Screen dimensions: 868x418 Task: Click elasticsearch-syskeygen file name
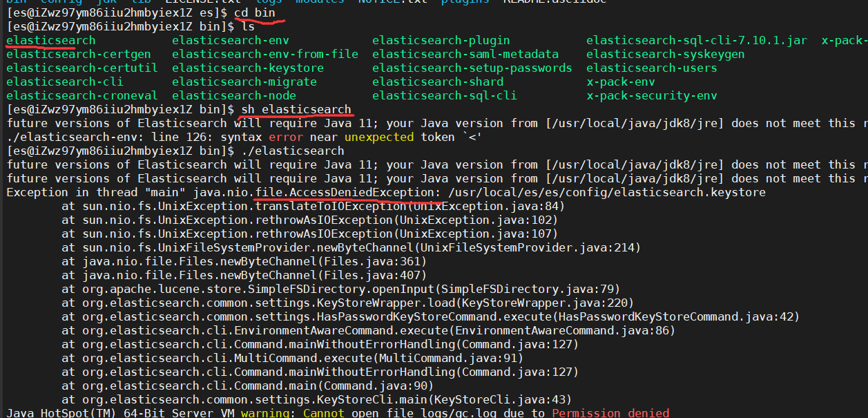coord(666,54)
